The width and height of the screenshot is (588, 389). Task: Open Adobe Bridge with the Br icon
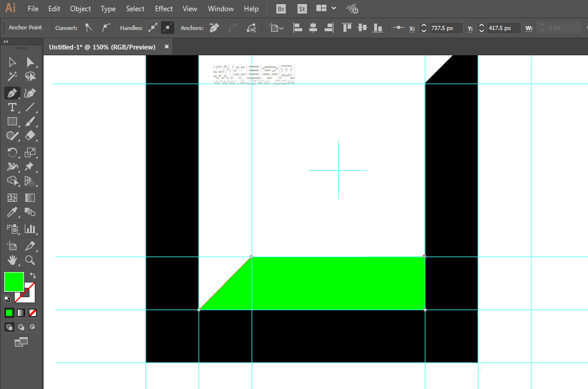(x=282, y=9)
